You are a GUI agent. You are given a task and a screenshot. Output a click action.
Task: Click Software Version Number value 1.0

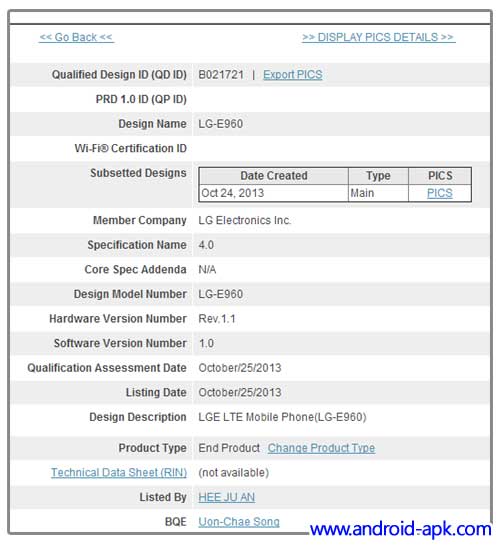click(x=206, y=343)
